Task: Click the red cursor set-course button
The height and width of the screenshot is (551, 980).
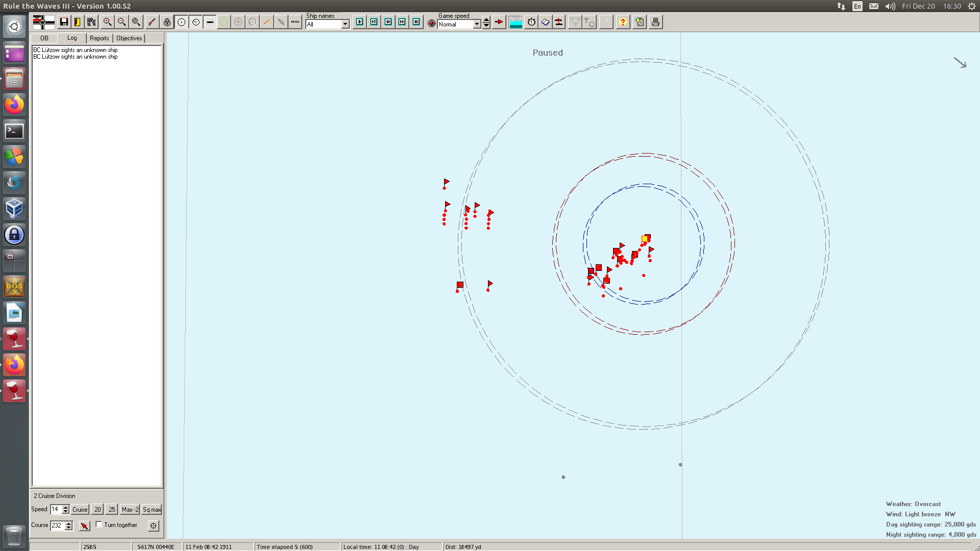Action: [x=85, y=525]
